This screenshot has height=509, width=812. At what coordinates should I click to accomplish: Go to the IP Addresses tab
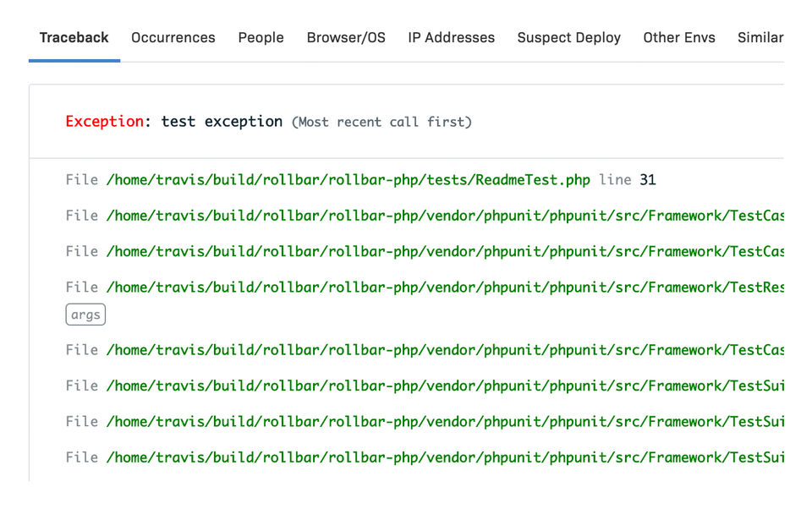coord(451,38)
